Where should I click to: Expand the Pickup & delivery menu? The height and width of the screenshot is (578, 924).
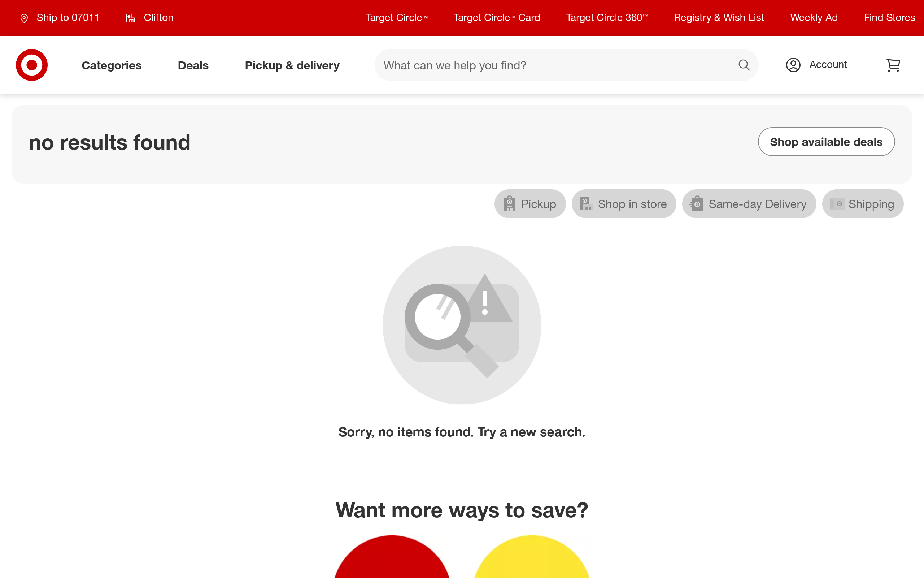point(292,65)
